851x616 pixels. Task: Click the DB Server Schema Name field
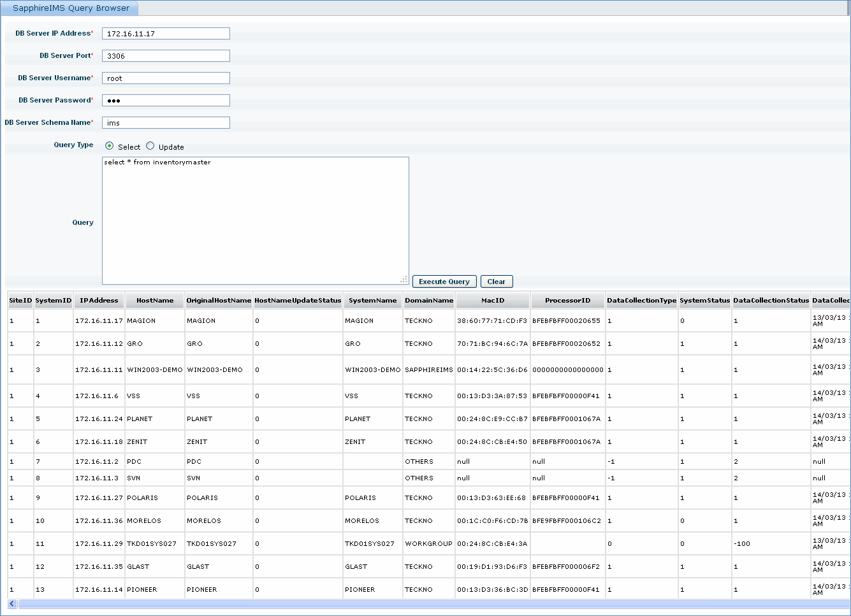(166, 123)
